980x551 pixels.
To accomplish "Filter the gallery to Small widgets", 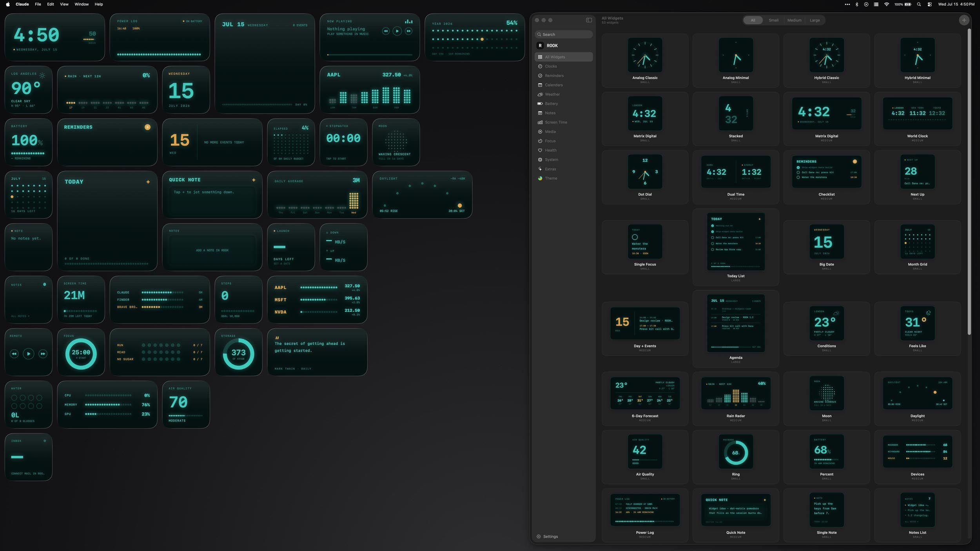I will tap(773, 20).
